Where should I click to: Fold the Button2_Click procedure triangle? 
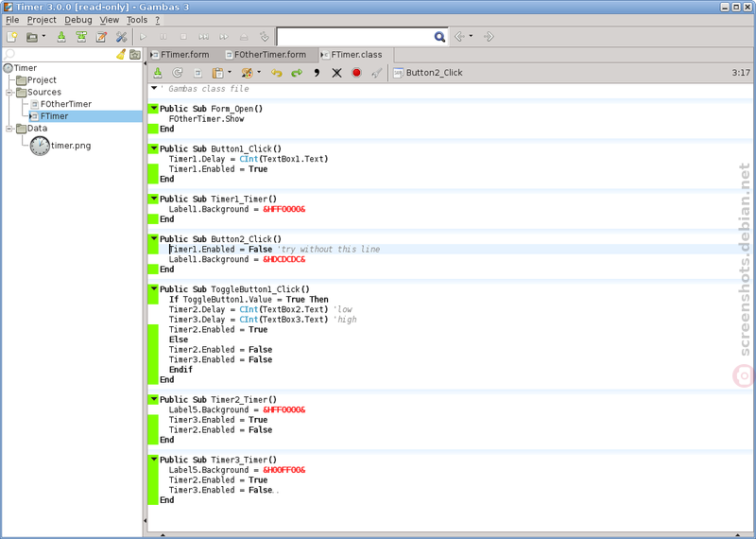tap(153, 239)
